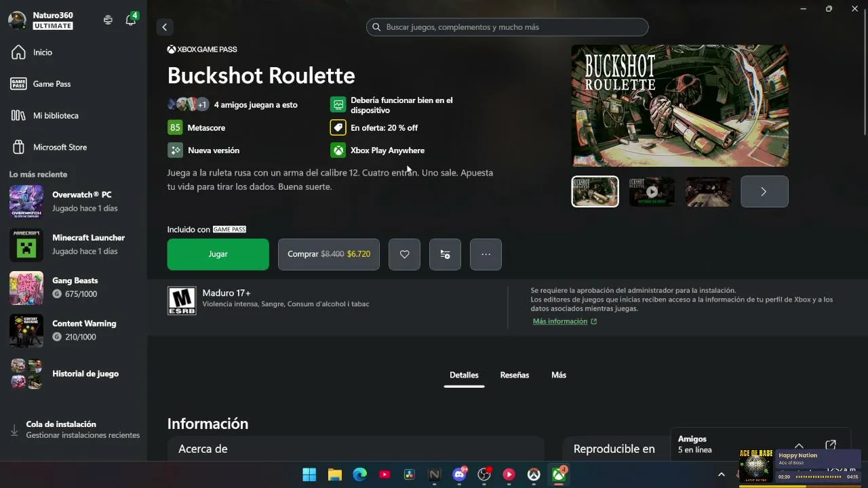
Task: Click the Cola de instalación download icon
Action: (x=14, y=430)
